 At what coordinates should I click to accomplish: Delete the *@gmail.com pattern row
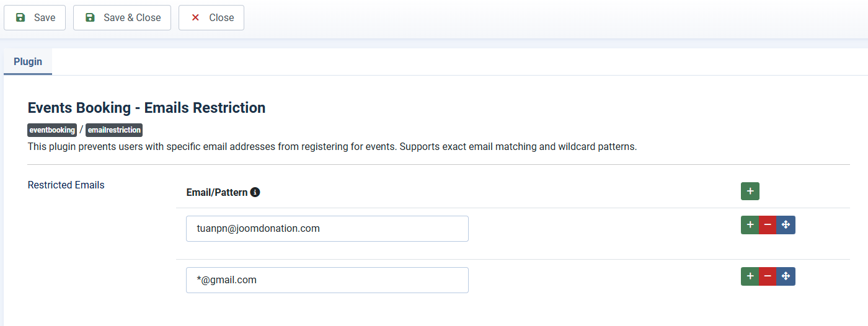(768, 276)
